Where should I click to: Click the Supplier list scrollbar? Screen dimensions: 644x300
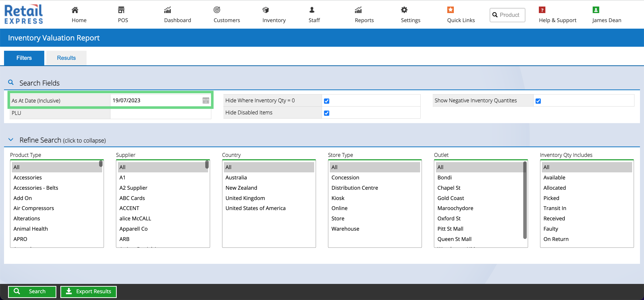tap(207, 165)
